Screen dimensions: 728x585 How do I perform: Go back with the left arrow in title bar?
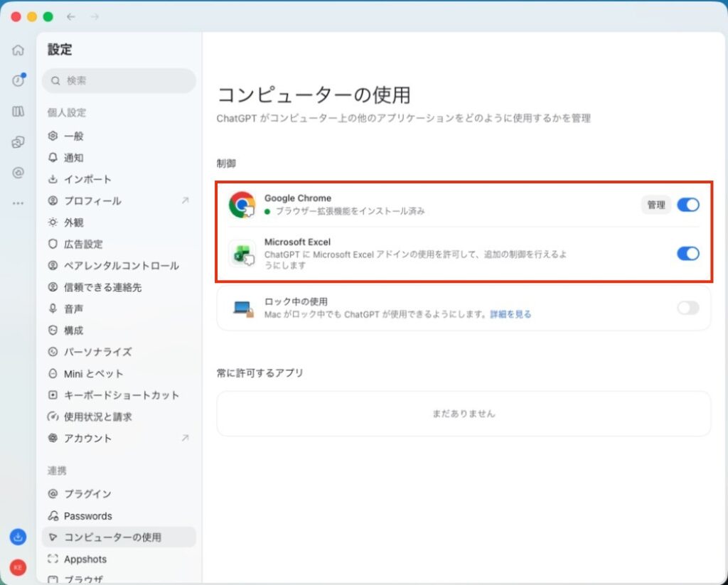pos(71,17)
